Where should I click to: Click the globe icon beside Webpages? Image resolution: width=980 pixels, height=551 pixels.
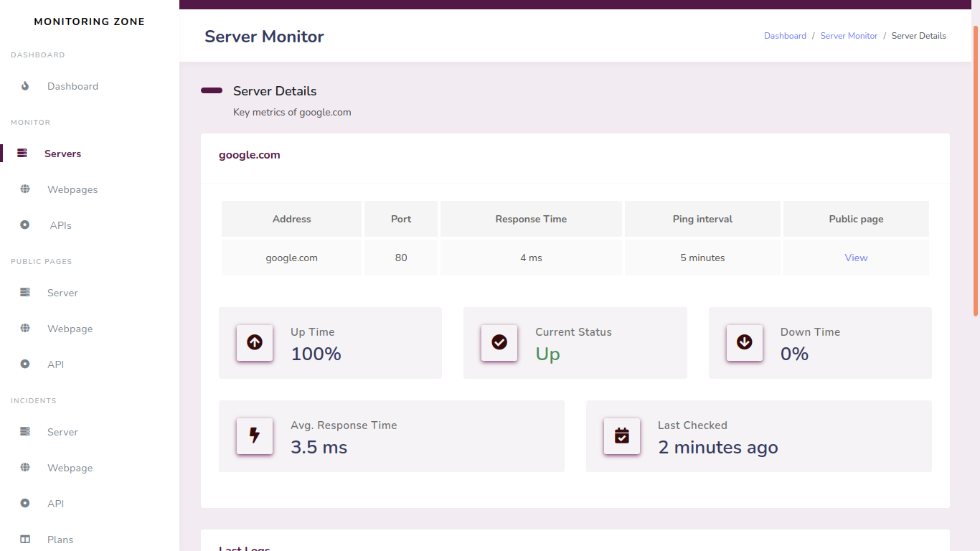pos(25,189)
